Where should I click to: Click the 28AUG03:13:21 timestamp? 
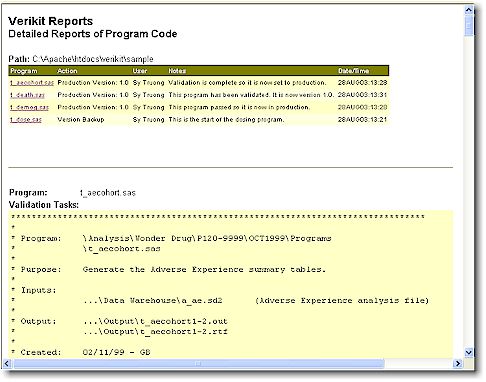coord(362,120)
